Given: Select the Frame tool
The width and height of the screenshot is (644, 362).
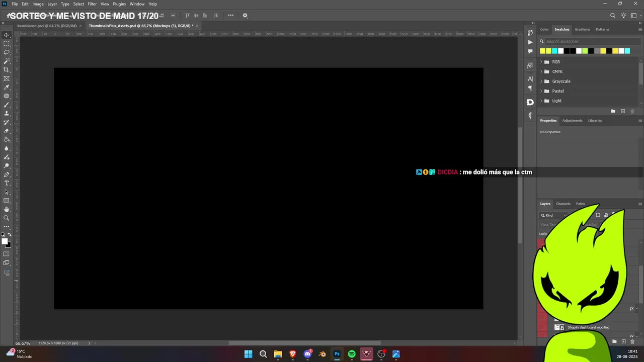Looking at the screenshot, I should click(x=7, y=78).
